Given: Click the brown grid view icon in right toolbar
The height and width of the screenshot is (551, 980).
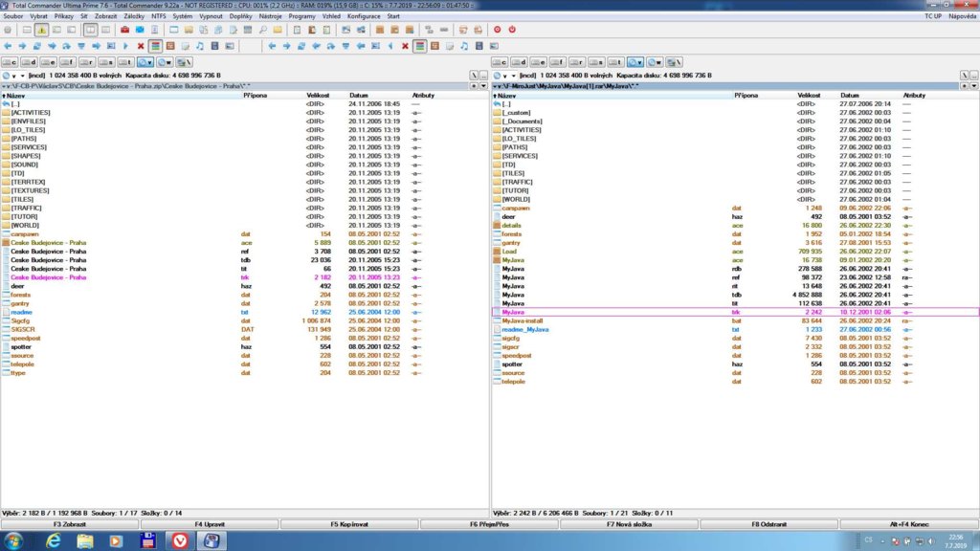Looking at the screenshot, I should pyautogui.click(x=435, y=46).
